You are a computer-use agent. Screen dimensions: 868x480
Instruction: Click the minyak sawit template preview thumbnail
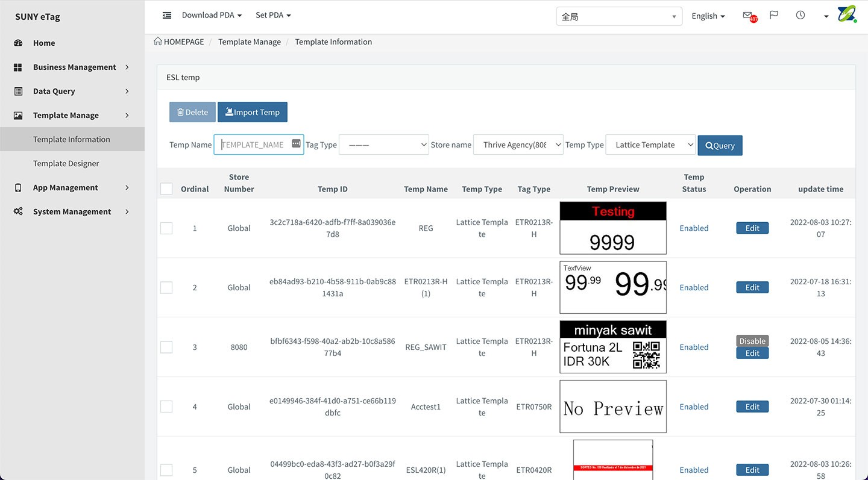tap(613, 347)
